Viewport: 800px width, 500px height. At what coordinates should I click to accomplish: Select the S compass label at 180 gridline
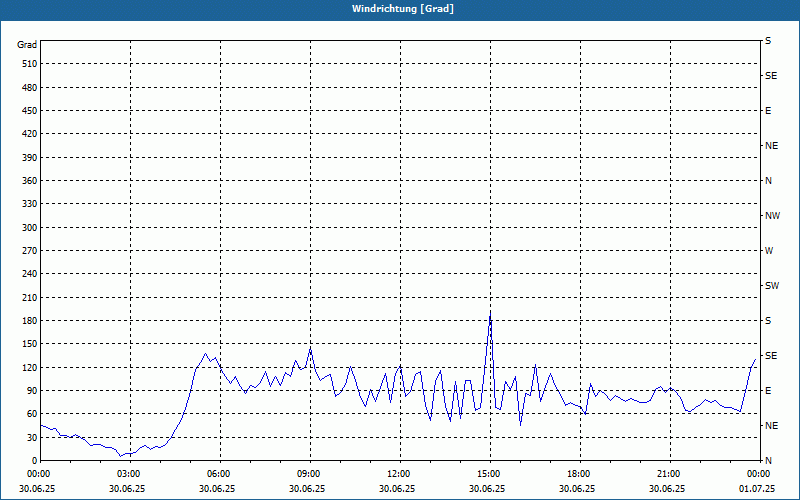pos(768,321)
